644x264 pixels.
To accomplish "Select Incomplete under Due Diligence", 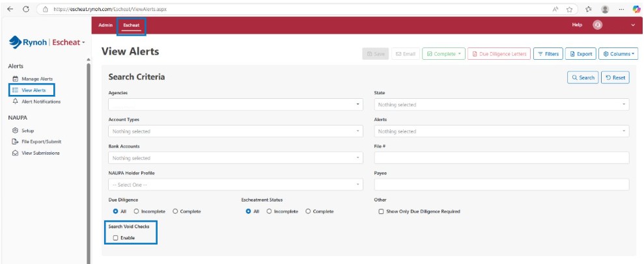I will pos(136,211).
